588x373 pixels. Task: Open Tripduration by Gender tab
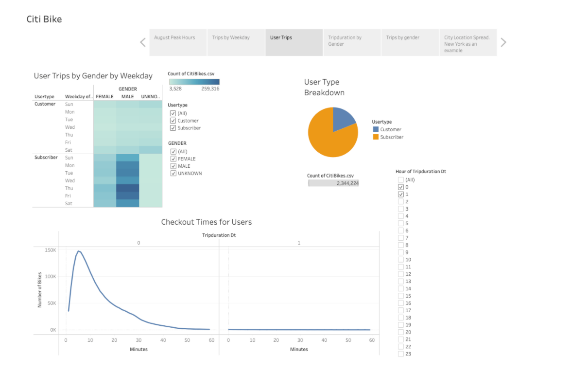coord(352,42)
